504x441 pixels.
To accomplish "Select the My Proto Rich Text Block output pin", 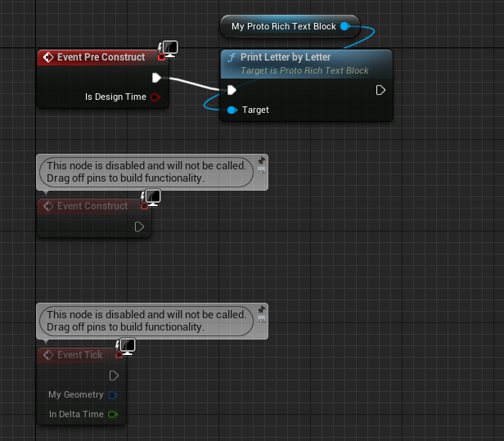I will point(344,26).
